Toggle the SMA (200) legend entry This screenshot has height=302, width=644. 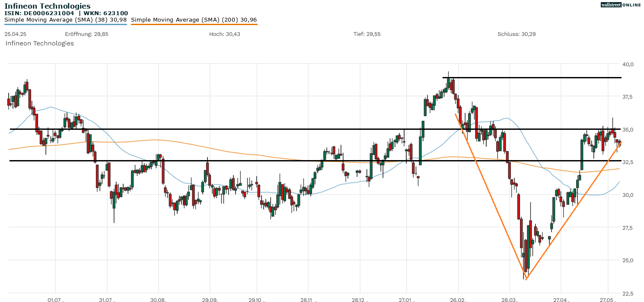coord(194,19)
